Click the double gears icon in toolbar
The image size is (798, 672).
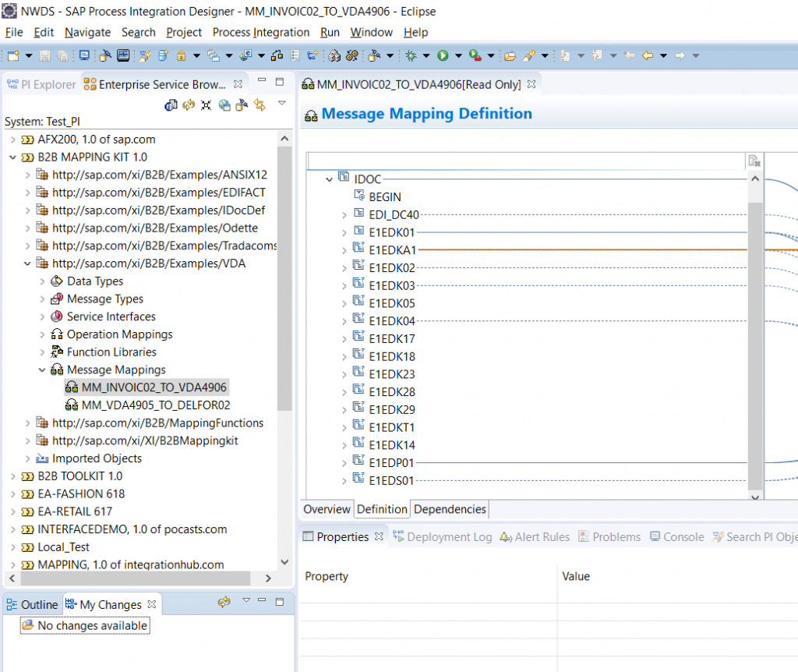pyautogui.click(x=351, y=55)
